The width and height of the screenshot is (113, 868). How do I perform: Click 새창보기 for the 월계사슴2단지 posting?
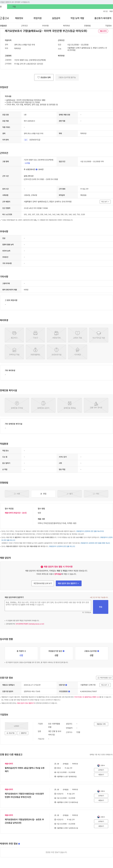pyautogui.click(x=101, y=775)
